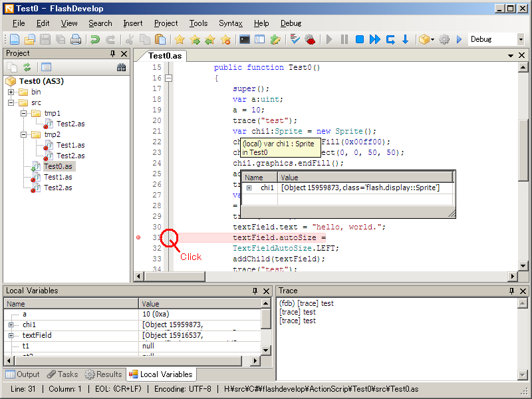Viewport: 532px width, 399px height.
Task: Click the code editor vertical scrollbar thumb
Action: 523,151
